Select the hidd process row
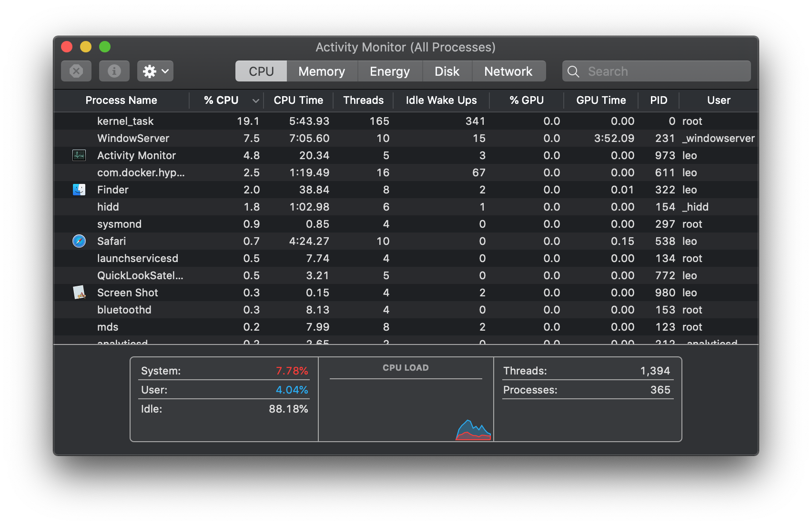This screenshot has width=812, height=526. click(x=406, y=207)
